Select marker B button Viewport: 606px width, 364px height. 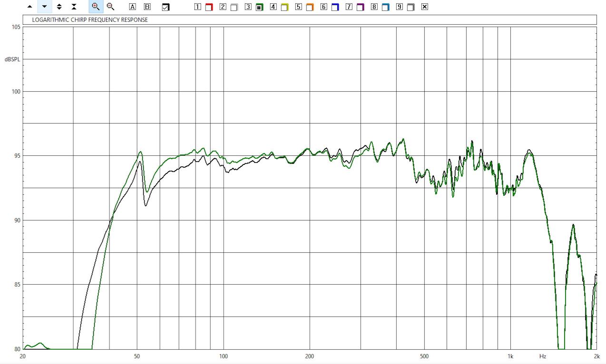(147, 7)
